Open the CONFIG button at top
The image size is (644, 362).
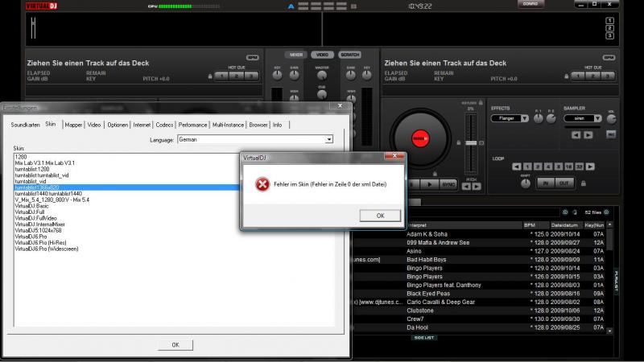530,4
